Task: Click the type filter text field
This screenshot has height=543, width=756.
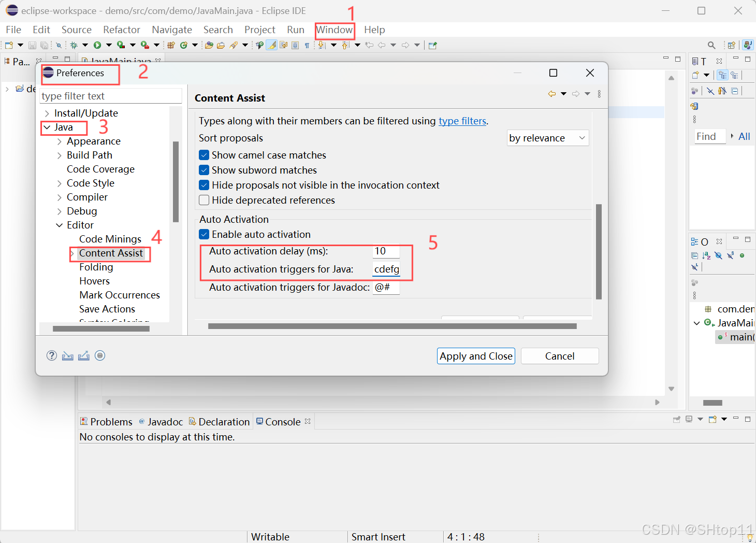Action: pyautogui.click(x=111, y=96)
